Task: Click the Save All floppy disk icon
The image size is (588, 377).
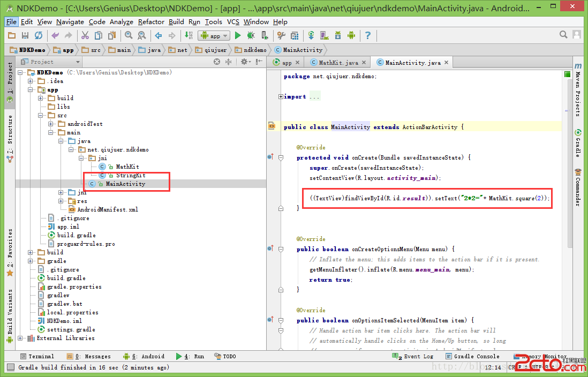Action: (x=25, y=35)
